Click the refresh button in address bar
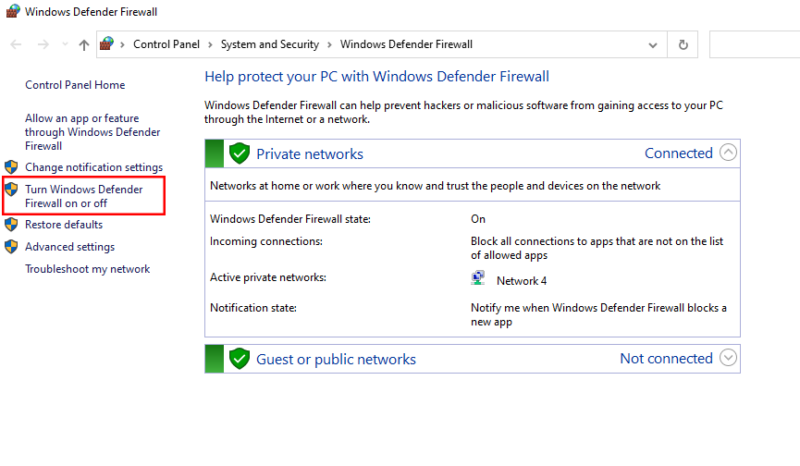The width and height of the screenshot is (800, 466). pos(683,45)
